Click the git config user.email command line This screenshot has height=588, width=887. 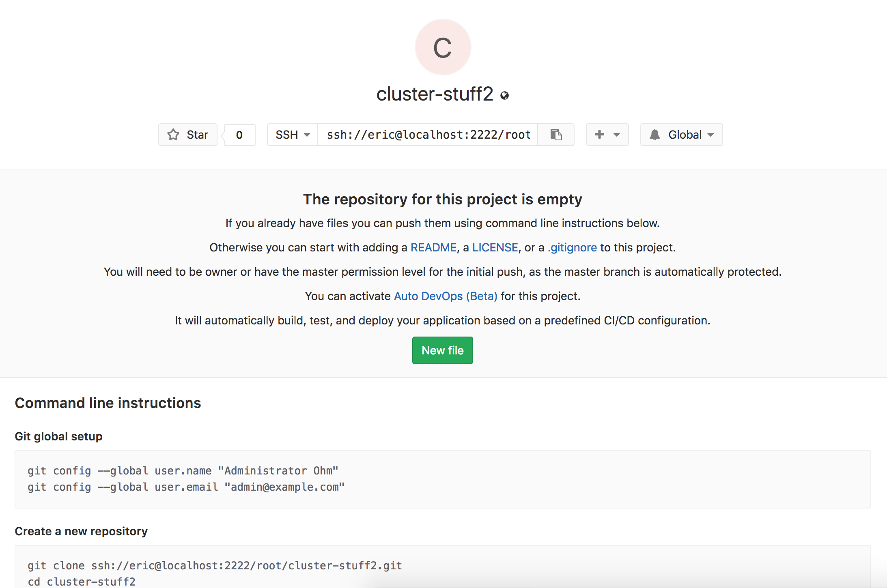click(x=186, y=487)
